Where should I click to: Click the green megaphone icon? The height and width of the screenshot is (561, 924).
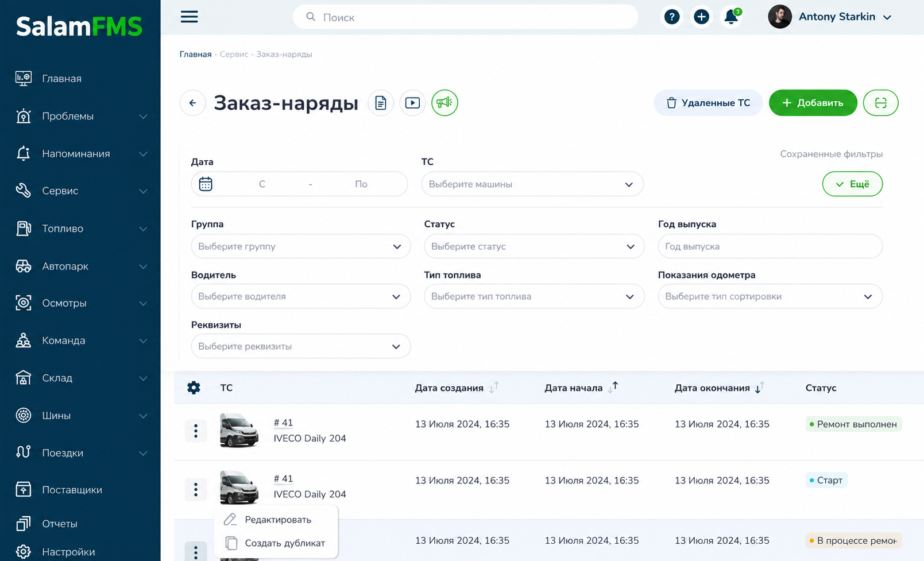444,103
